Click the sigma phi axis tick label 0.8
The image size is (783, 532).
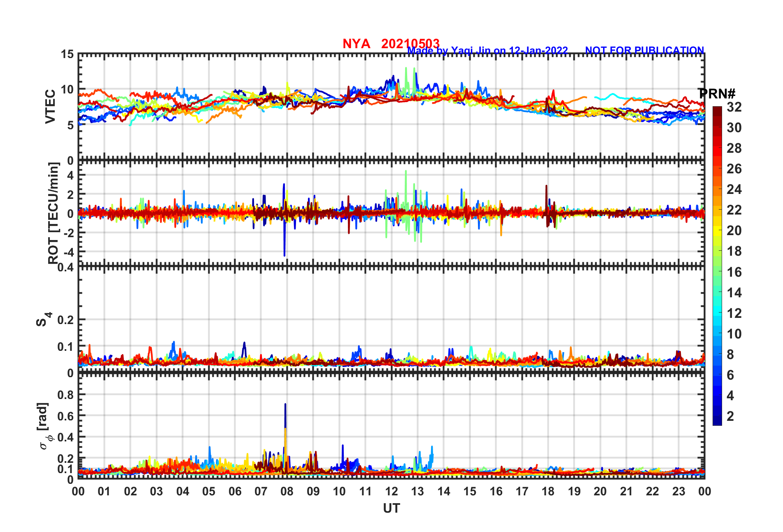click(x=65, y=394)
